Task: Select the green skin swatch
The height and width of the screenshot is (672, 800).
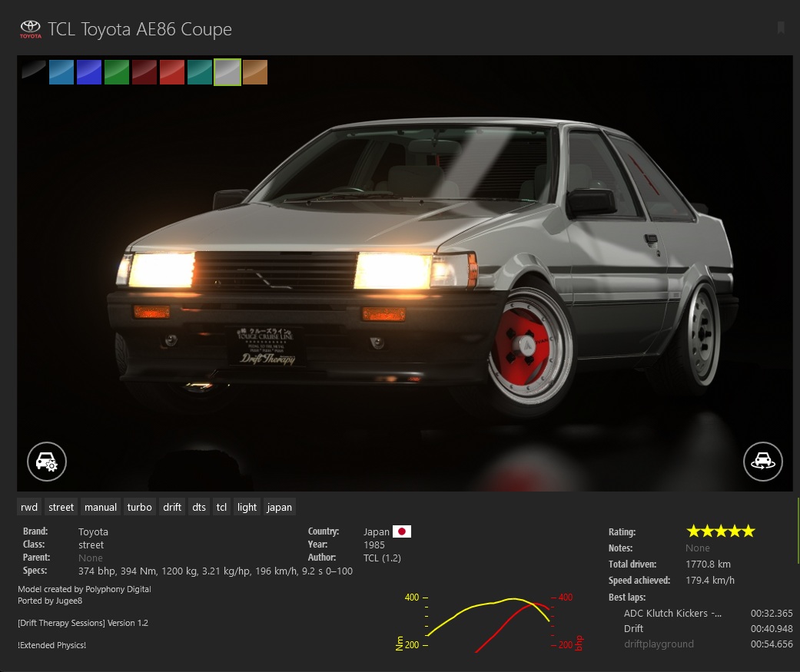Action: [116, 72]
